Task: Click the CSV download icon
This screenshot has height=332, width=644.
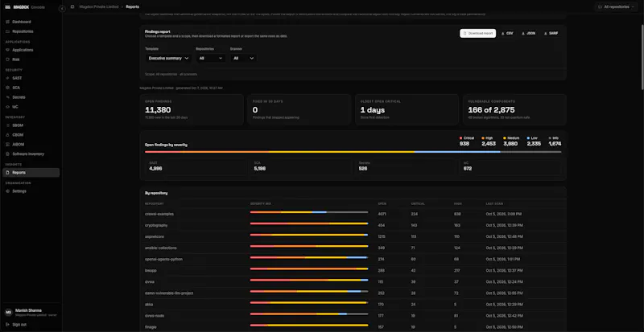Action: click(x=502, y=33)
